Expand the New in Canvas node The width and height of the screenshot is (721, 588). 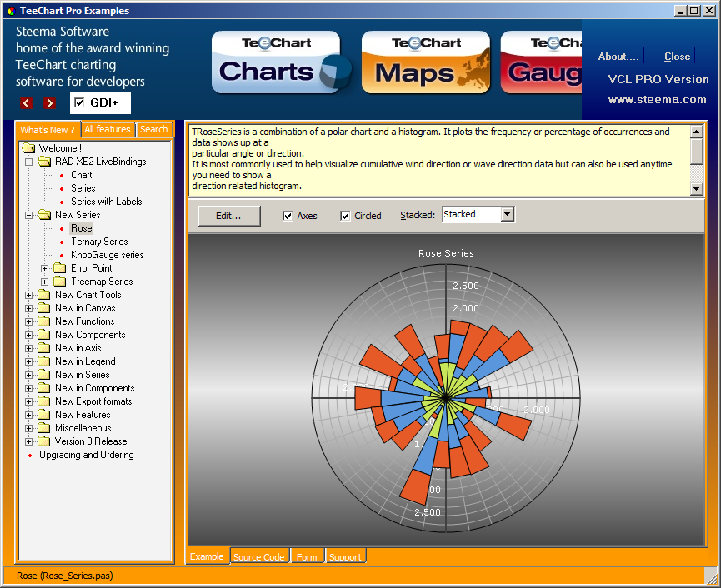[28, 308]
